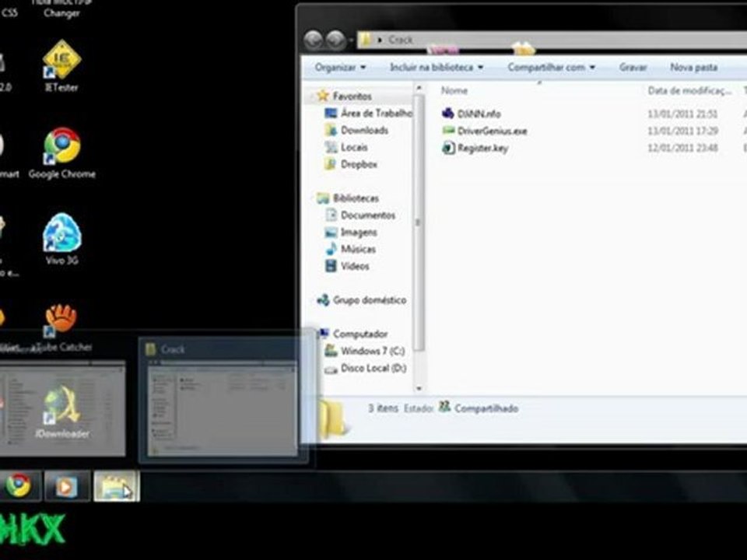Click the Back arrow in Explorer
The height and width of the screenshot is (560, 747).
click(314, 40)
